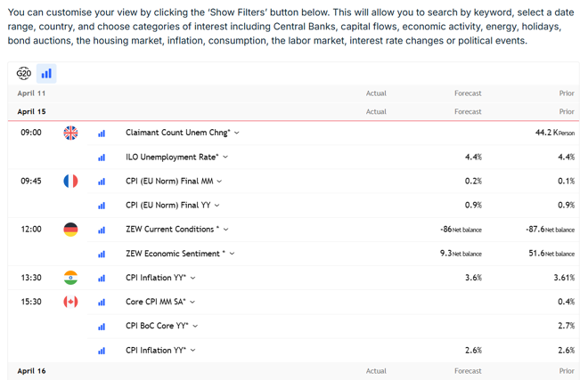The height and width of the screenshot is (380, 588).
Task: Expand Claimant Count Unem Chng details
Action: (237, 133)
